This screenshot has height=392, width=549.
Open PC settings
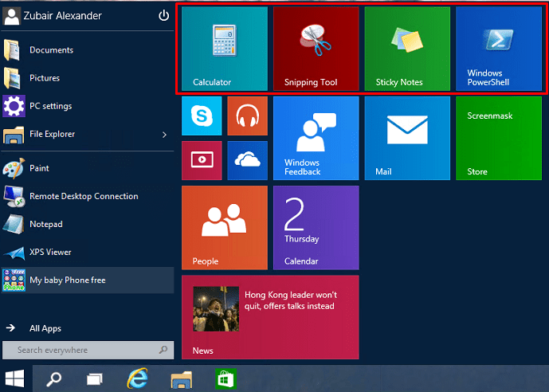pyautogui.click(x=88, y=106)
